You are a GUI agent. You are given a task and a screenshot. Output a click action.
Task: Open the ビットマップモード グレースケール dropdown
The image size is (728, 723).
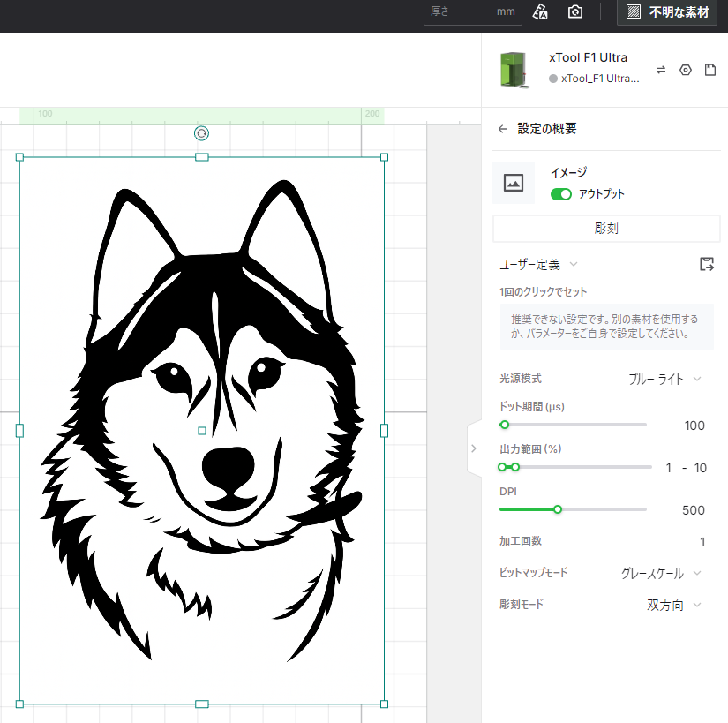tap(661, 574)
